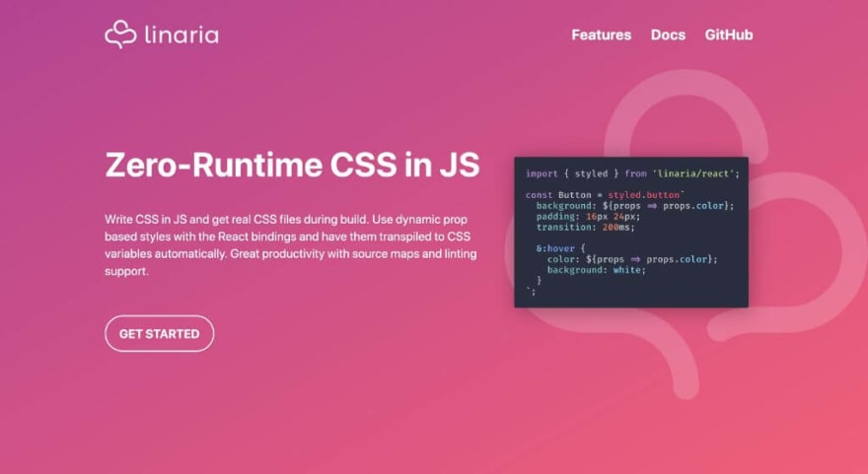
Task: Click the 'color: ${props => props.color};' code line
Action: pyautogui.click(x=632, y=259)
